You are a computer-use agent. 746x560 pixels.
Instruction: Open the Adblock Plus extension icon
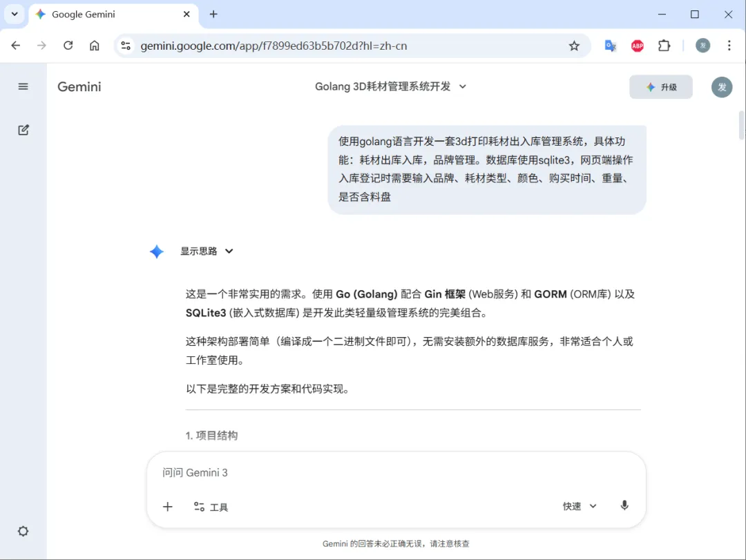point(637,46)
